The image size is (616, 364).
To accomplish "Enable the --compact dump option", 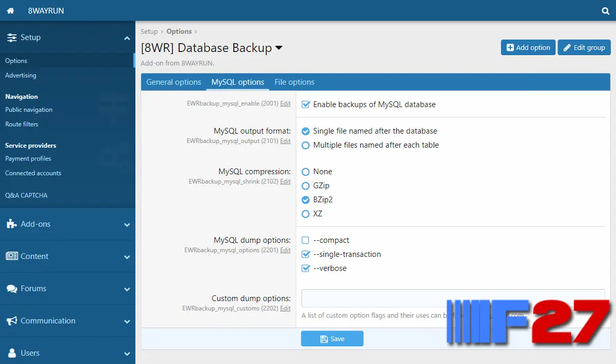I will click(x=305, y=240).
